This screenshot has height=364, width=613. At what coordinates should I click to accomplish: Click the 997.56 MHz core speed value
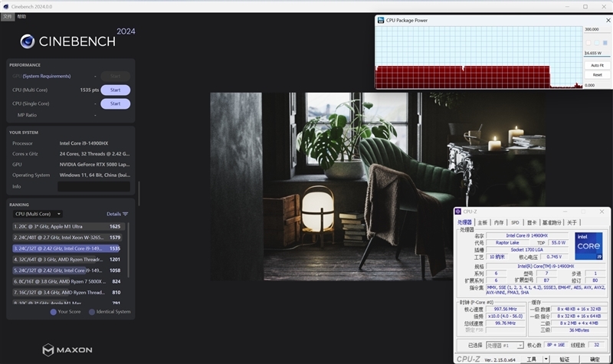tap(506, 309)
